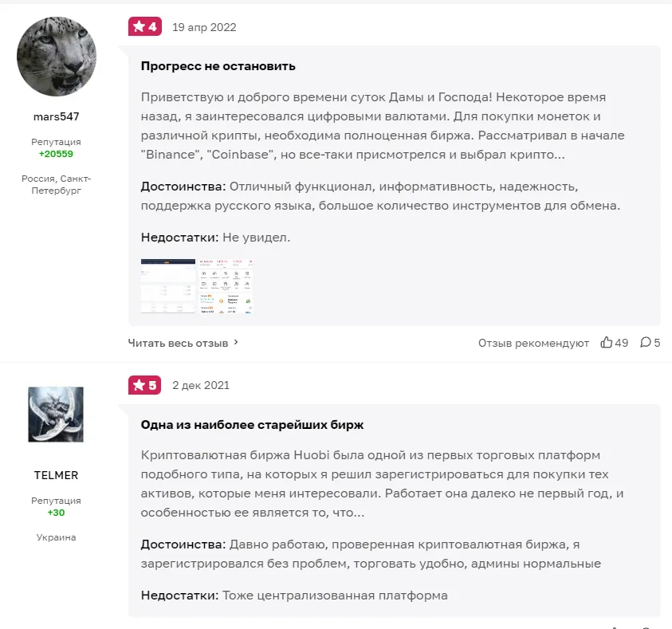672x629 pixels.
Task: Open the review titled "Прогресс не остановить"
Action: pos(218,66)
